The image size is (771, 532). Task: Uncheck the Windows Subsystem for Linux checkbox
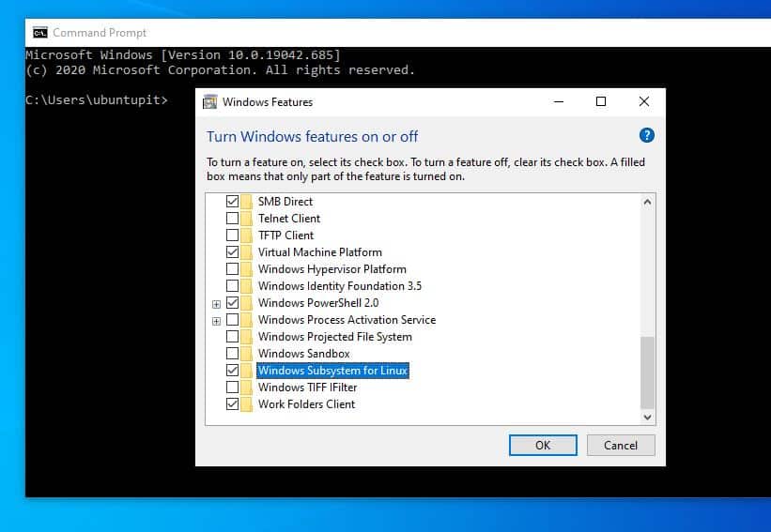[232, 371]
